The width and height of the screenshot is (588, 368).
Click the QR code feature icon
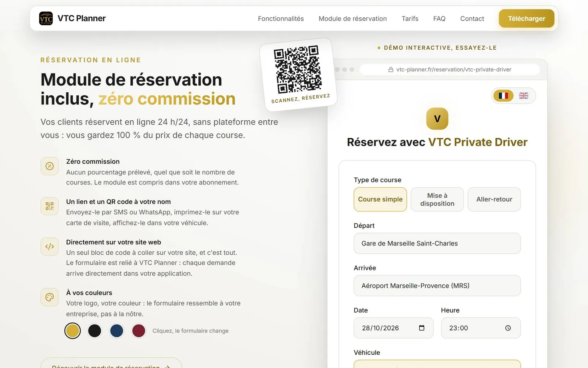click(x=50, y=206)
